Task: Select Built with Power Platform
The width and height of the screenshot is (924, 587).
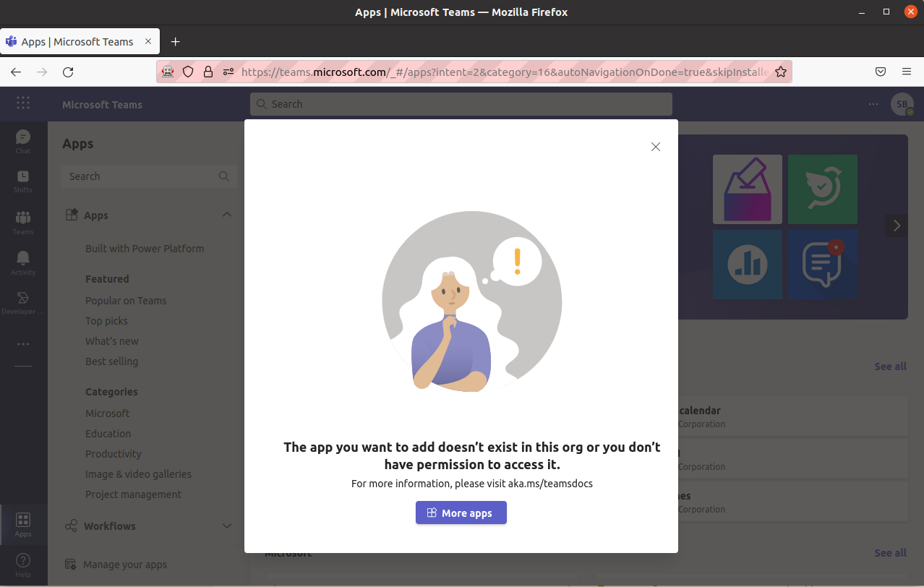Action: pos(145,249)
